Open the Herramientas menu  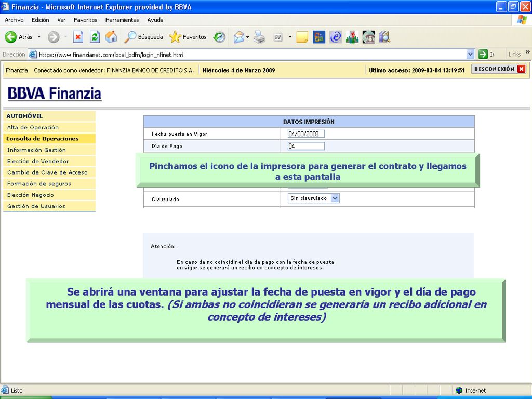122,20
